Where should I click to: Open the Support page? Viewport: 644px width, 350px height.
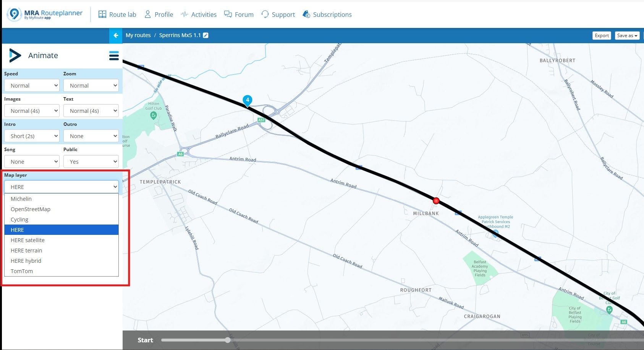[x=278, y=15]
